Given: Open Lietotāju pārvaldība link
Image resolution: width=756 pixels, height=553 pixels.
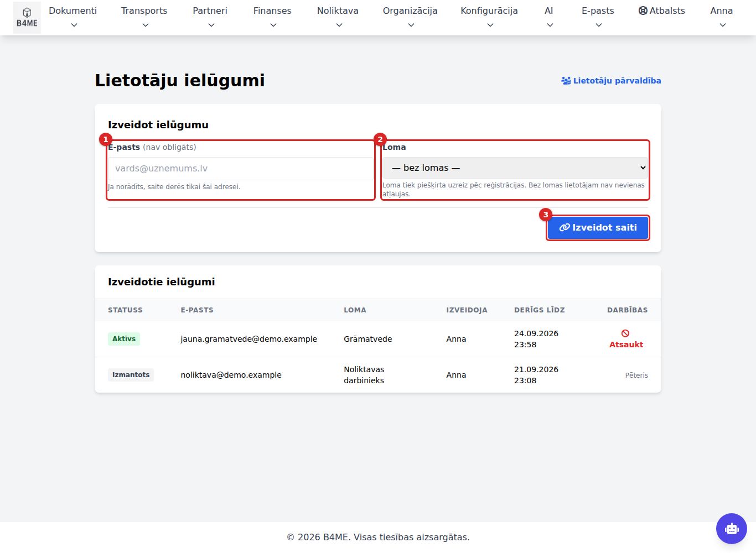Looking at the screenshot, I should tap(611, 81).
